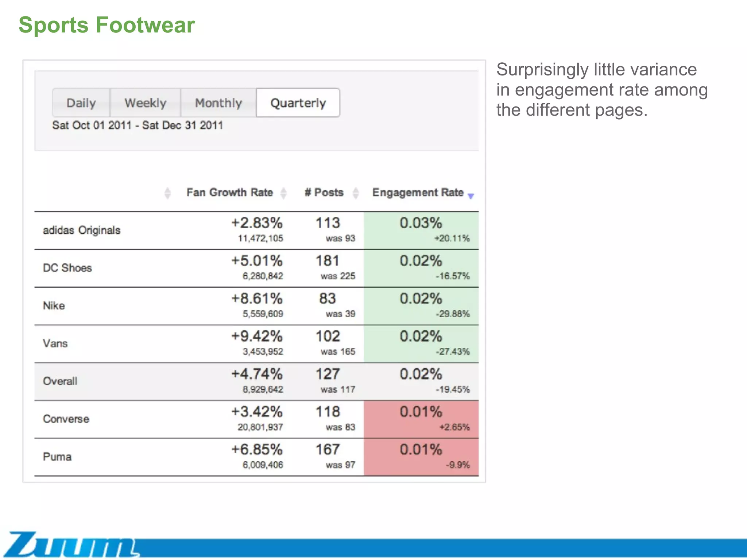Switch to the Weekly tab
The width and height of the screenshot is (747, 560).
click(x=146, y=103)
